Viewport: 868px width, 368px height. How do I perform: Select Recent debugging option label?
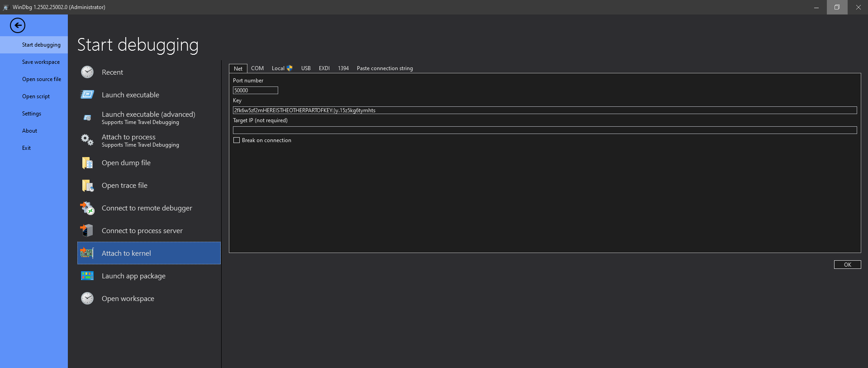[112, 72]
